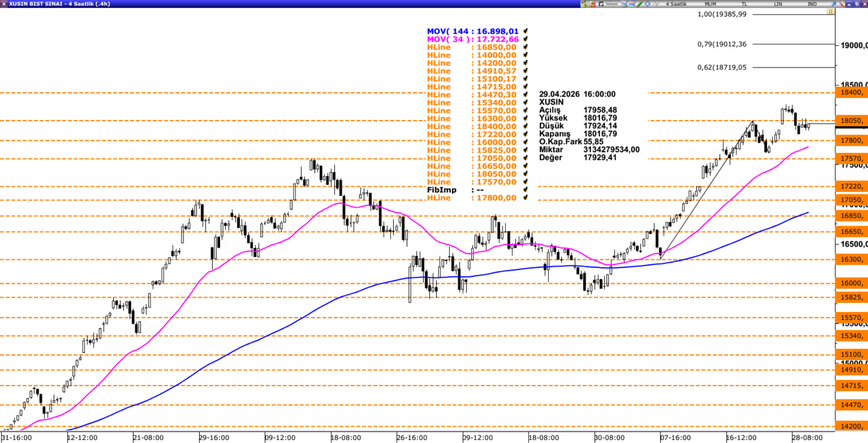Open the IND indicators menu
868x443 pixels.
point(812,4)
